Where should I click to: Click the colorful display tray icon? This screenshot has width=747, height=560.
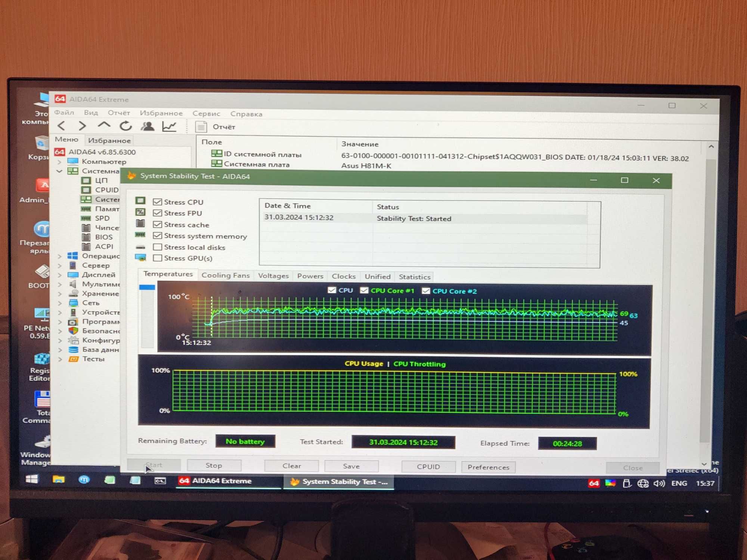point(610,483)
